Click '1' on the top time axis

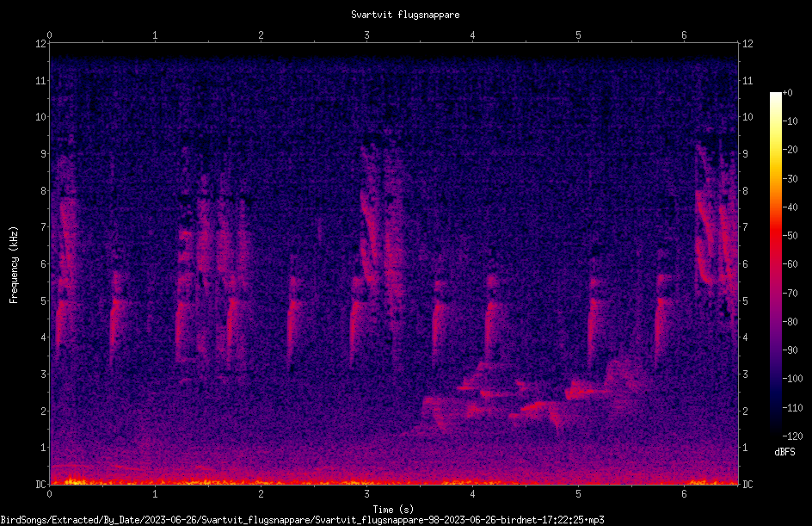point(155,35)
